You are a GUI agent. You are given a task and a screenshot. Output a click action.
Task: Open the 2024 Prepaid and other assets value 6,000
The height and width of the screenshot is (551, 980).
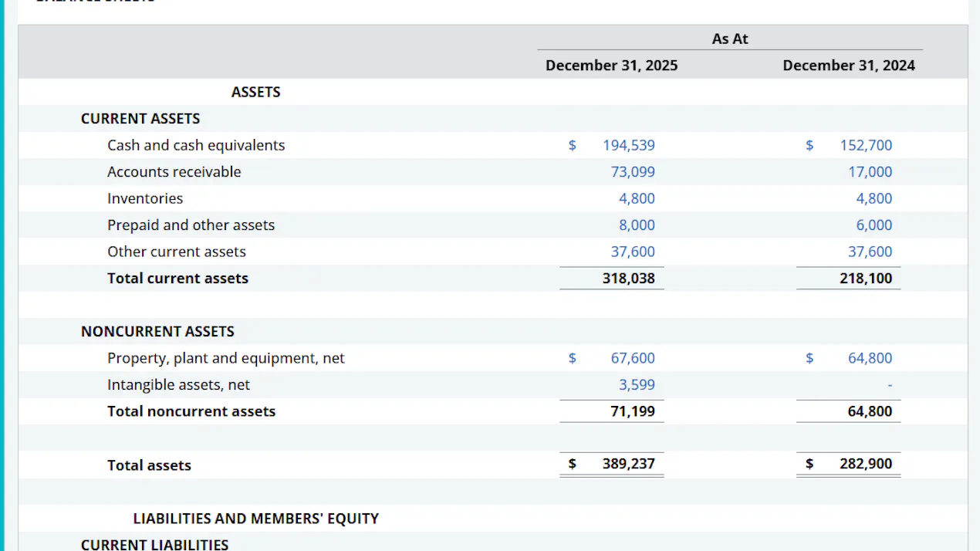tap(874, 225)
